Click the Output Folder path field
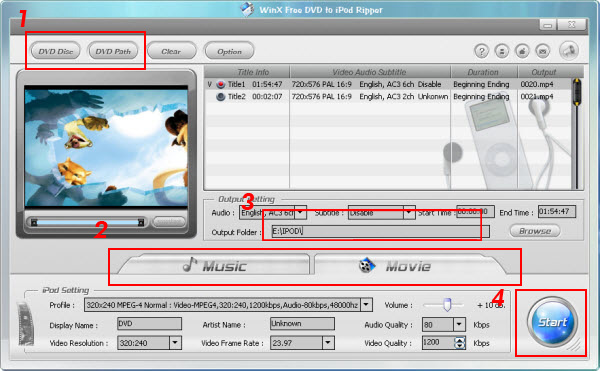The height and width of the screenshot is (371, 600). 380,231
